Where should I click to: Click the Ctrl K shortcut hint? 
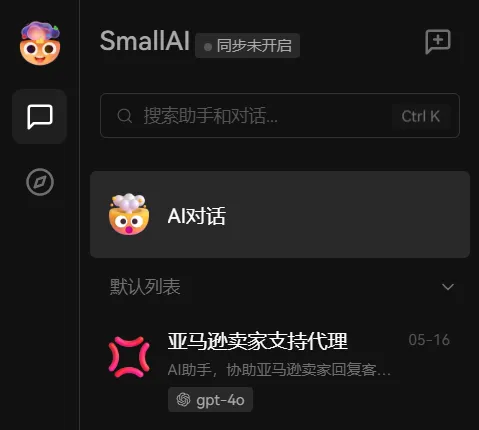pos(421,116)
